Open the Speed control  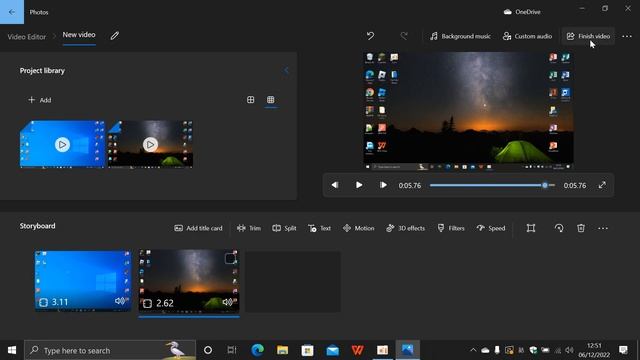point(491,228)
